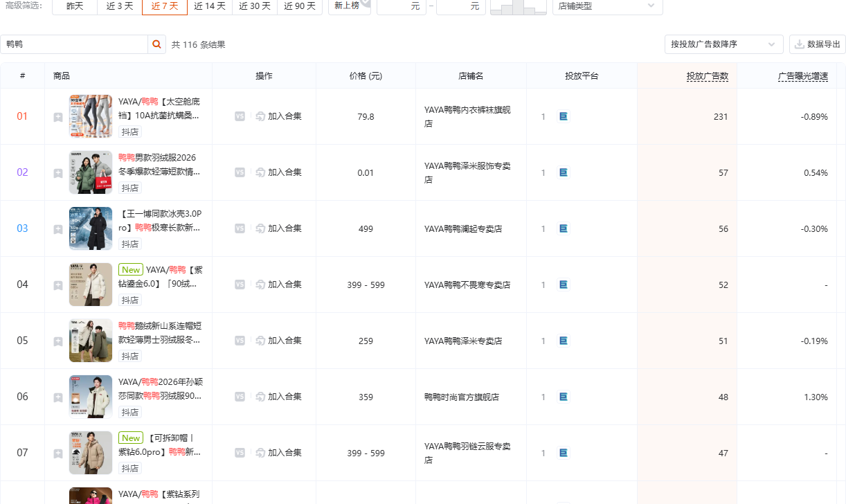
Task: Open product title 鸭鸭鹅绒新山系连帽短款
Action: (160, 332)
